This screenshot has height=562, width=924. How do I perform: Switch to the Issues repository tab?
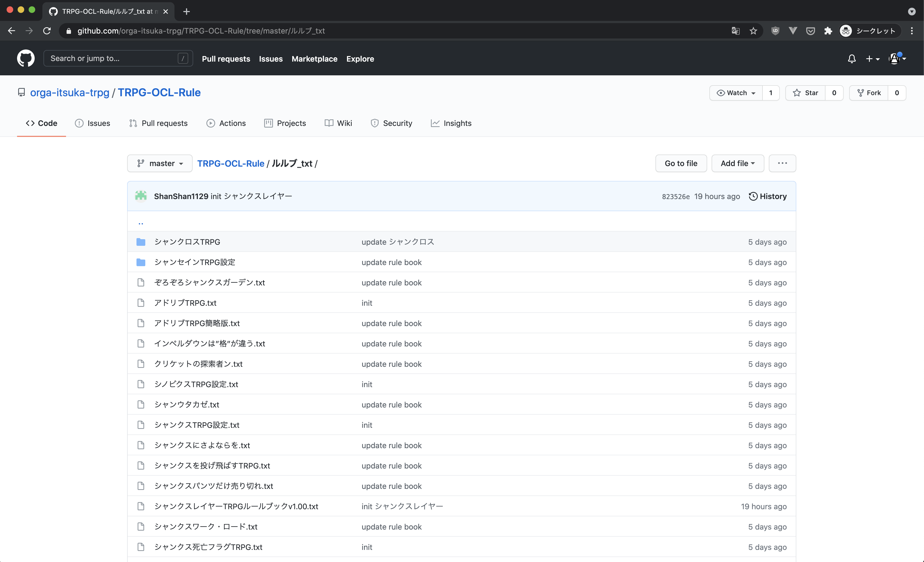coord(92,123)
